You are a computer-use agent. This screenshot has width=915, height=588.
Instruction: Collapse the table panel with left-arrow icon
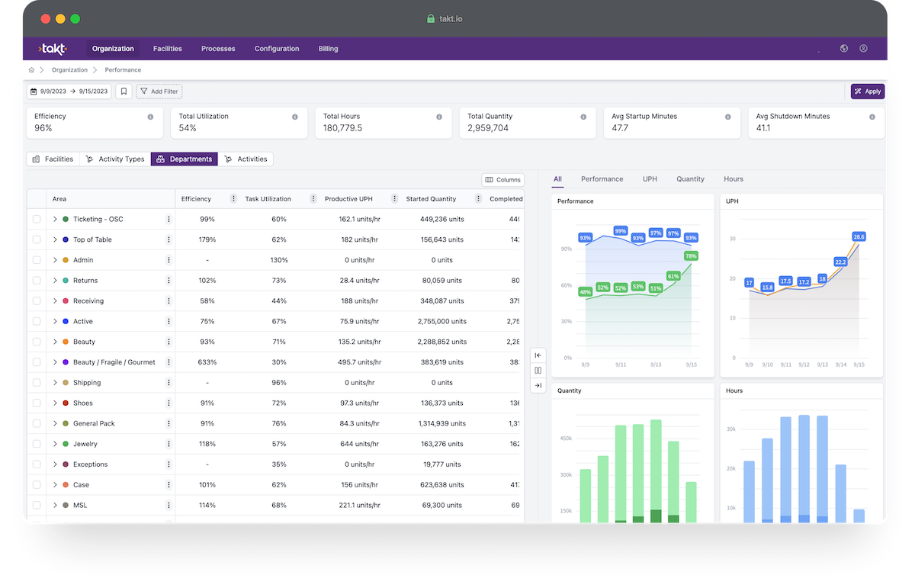tap(538, 355)
